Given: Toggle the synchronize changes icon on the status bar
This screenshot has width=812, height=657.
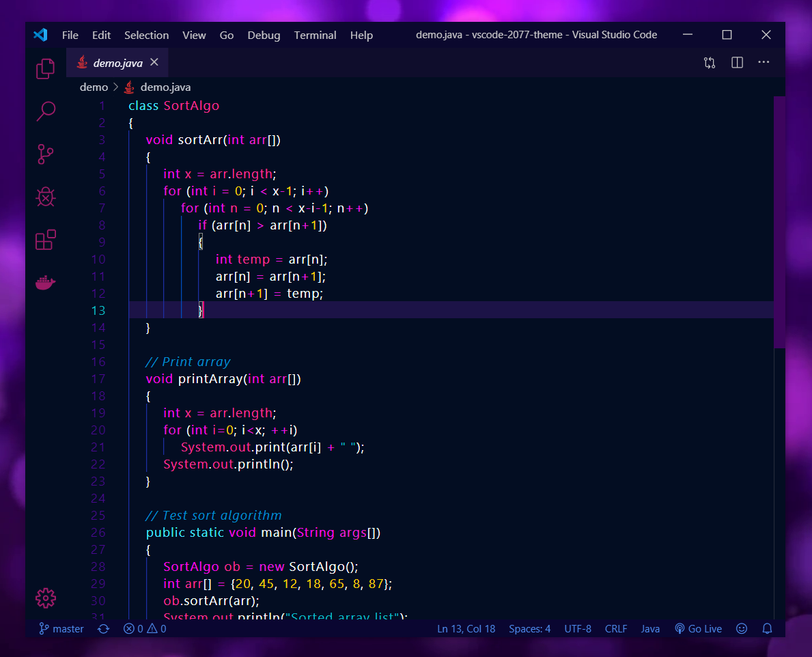Looking at the screenshot, I should 103,628.
